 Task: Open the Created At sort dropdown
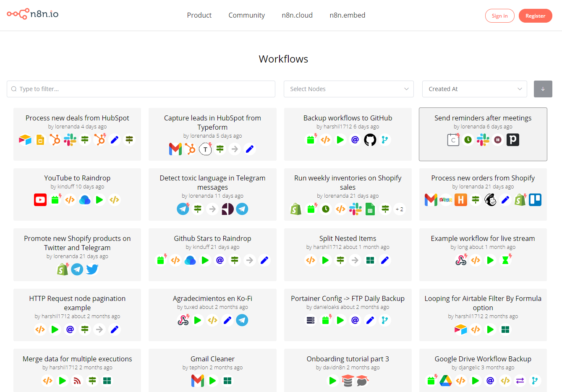click(474, 89)
